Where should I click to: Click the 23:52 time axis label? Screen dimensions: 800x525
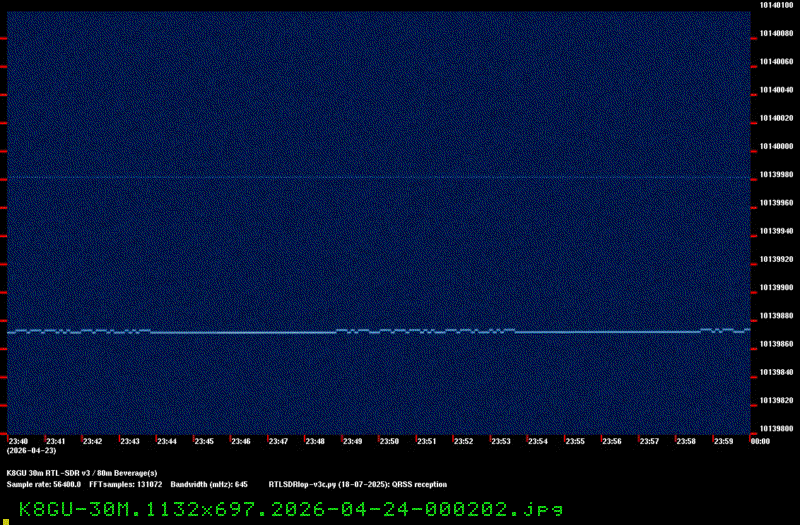coord(463,441)
